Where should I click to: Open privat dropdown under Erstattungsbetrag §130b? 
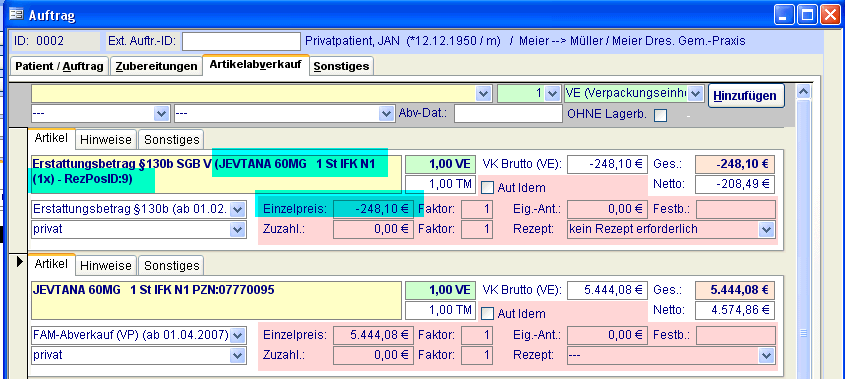coord(238,229)
